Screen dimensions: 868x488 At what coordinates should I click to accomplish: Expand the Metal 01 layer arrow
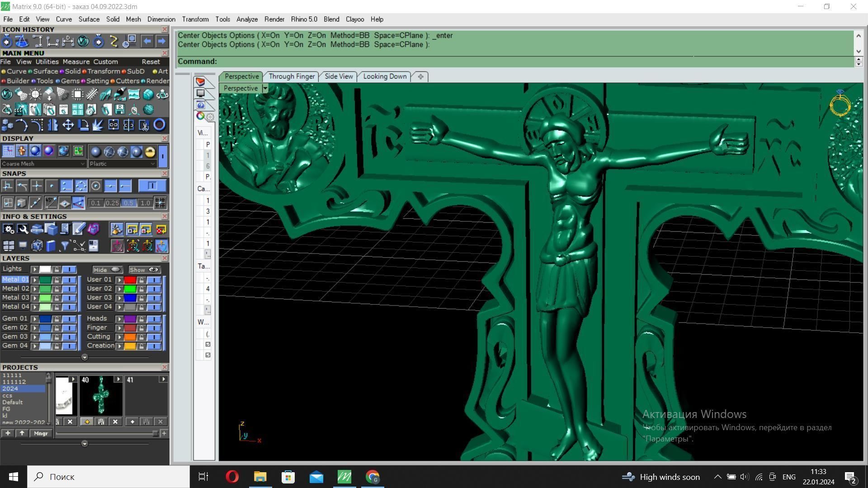click(34, 280)
